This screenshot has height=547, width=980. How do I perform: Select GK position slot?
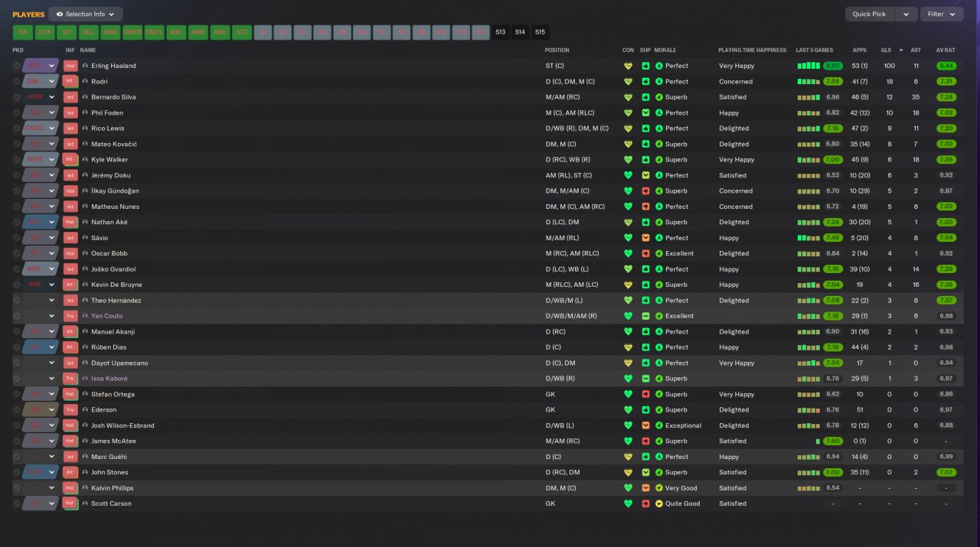point(23,32)
